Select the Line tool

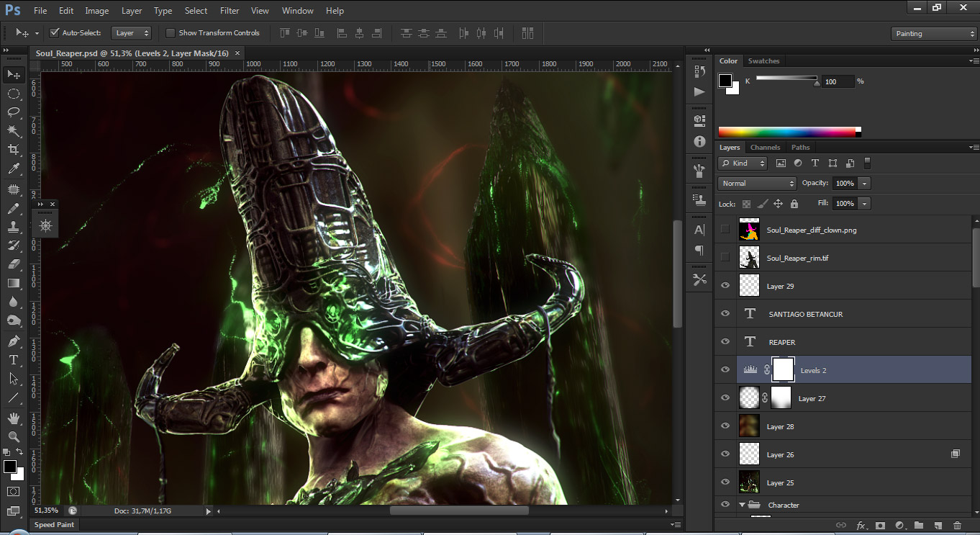pos(14,397)
